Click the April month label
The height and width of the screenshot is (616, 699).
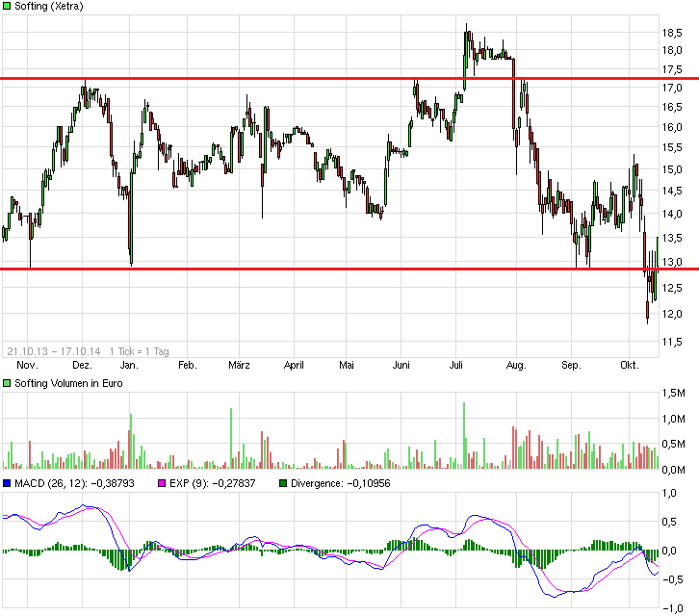(x=294, y=366)
